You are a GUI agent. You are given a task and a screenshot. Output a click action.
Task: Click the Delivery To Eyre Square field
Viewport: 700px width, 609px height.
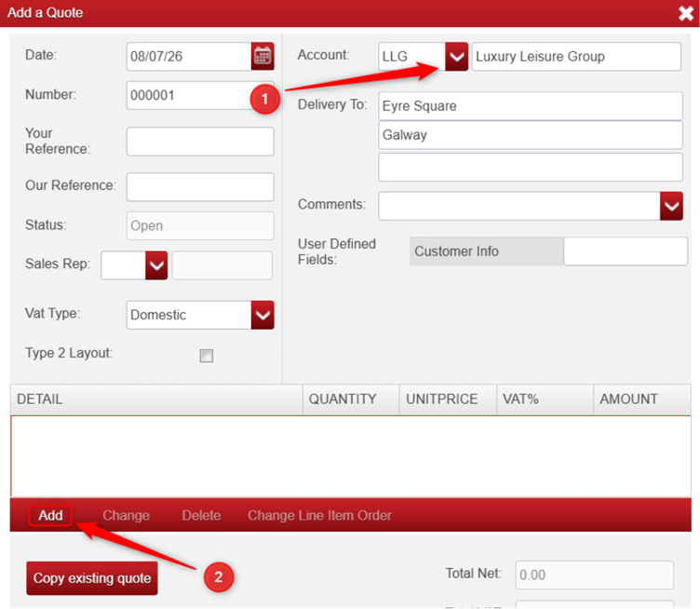531,106
